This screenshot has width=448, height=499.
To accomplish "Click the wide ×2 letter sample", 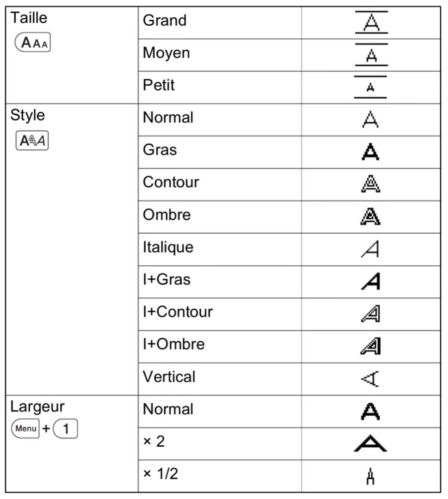I will (x=371, y=444).
